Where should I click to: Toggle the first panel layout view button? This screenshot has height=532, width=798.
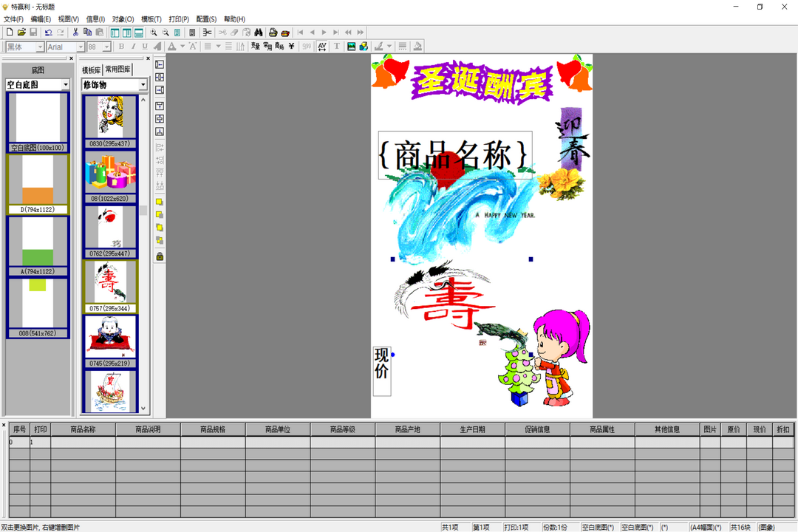click(x=115, y=33)
